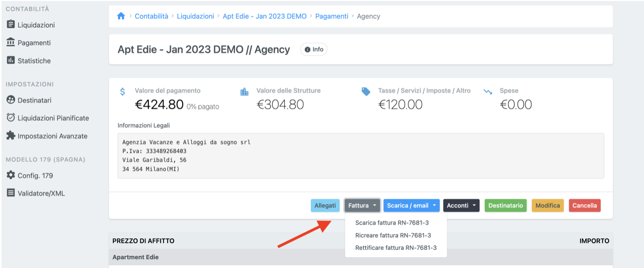Expand the Scarica / email dropdown
Screen dimensions: 644x268
[411, 206]
